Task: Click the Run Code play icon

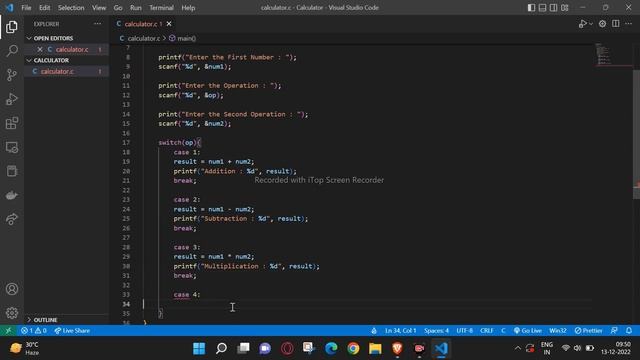Action: [582, 24]
